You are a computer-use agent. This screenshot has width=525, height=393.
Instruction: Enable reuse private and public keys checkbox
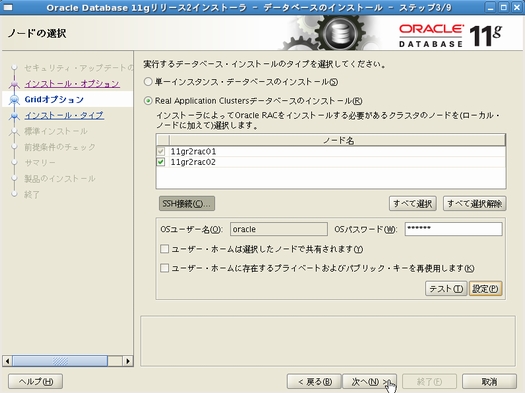point(164,268)
